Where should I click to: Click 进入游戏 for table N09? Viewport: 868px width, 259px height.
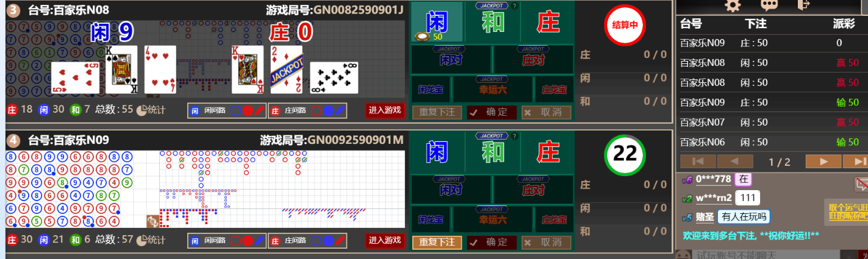coord(385,240)
